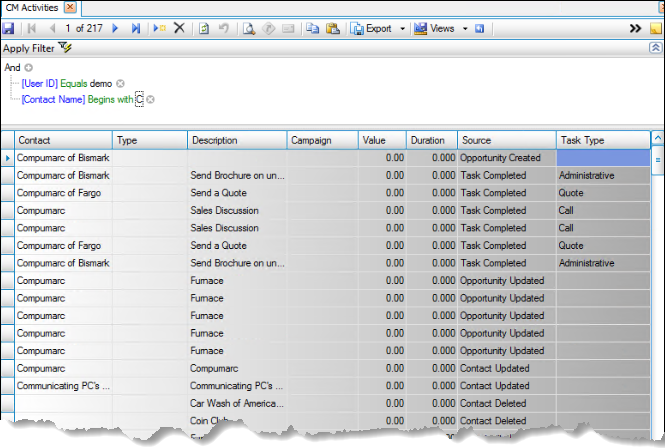Refresh the grid data
The height and width of the screenshot is (448, 665).
click(x=204, y=28)
